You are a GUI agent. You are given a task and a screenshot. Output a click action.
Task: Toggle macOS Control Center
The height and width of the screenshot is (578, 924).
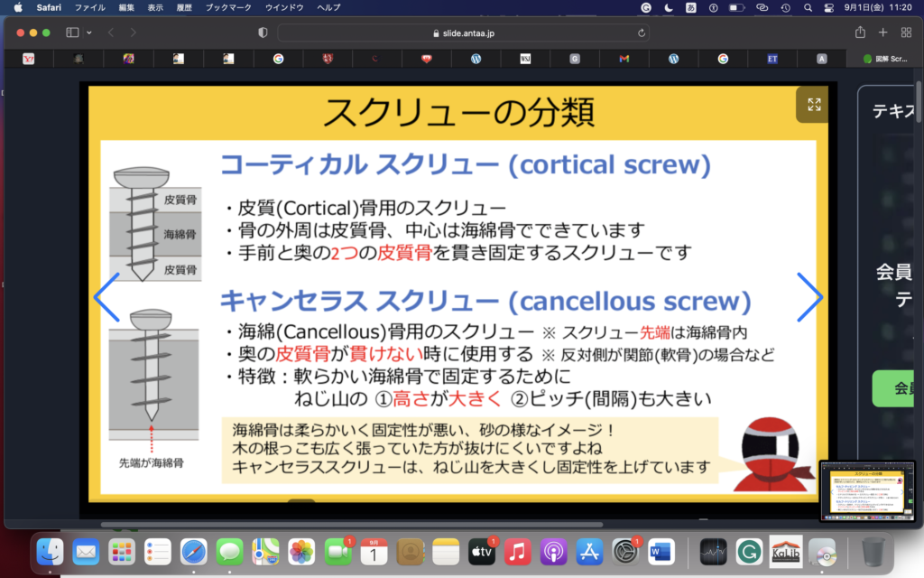pyautogui.click(x=829, y=7)
